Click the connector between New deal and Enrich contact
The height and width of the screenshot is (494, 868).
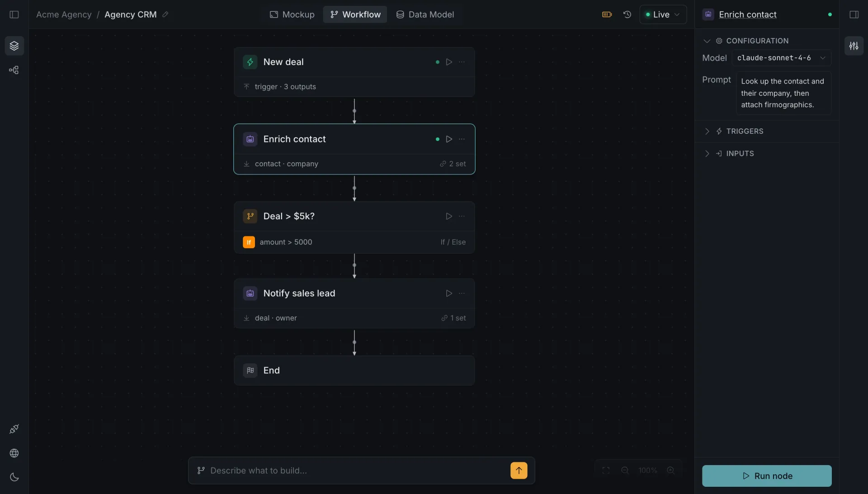point(354,111)
